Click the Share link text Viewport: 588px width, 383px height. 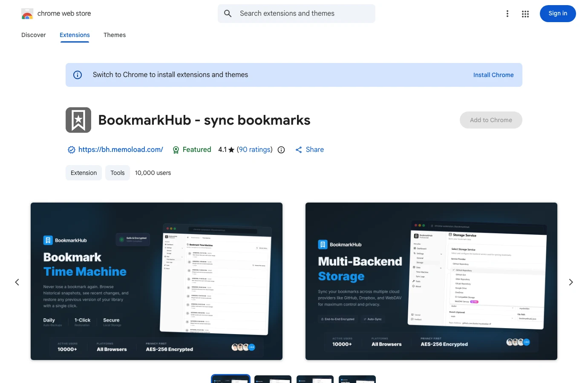pos(315,150)
